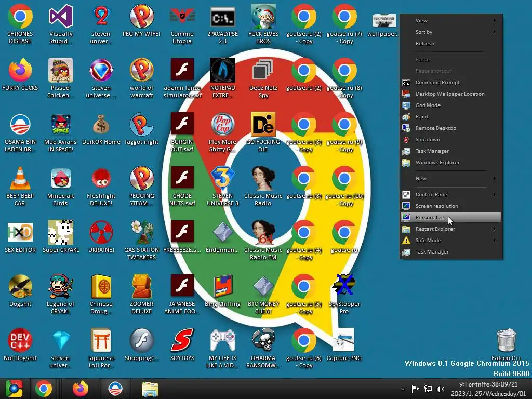The image size is (532, 399).
Task: Expand the Safe Mode submenu
Action: pos(451,240)
